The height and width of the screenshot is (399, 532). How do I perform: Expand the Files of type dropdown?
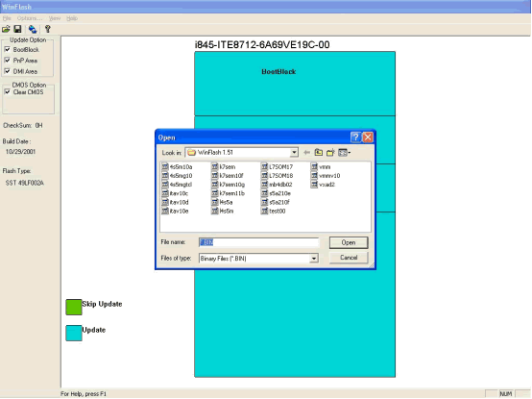coord(314,259)
